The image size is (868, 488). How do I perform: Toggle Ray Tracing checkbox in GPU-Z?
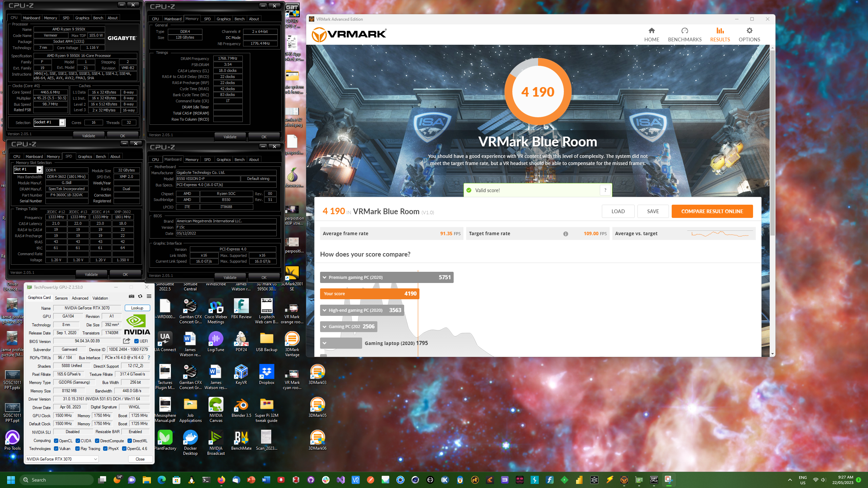78,449
